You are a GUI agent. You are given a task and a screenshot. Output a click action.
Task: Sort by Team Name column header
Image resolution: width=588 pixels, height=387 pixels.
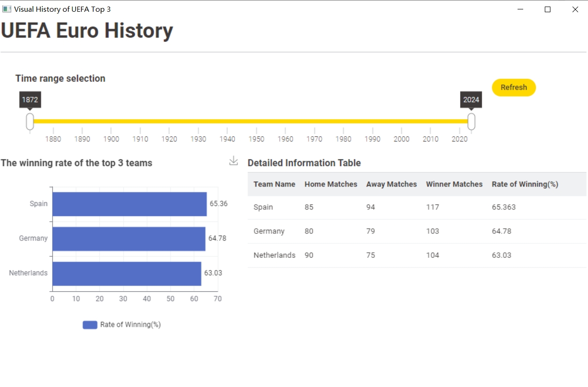click(274, 184)
